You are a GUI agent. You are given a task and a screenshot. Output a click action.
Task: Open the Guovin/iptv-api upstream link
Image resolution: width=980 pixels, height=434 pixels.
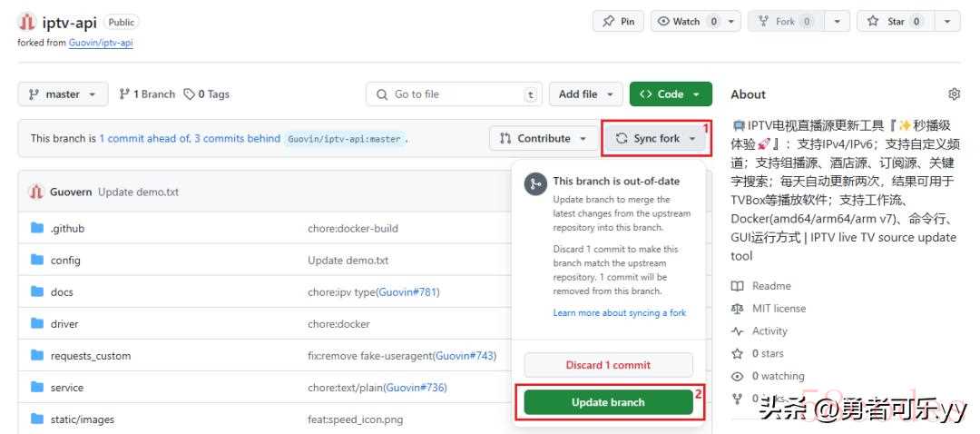(x=101, y=44)
